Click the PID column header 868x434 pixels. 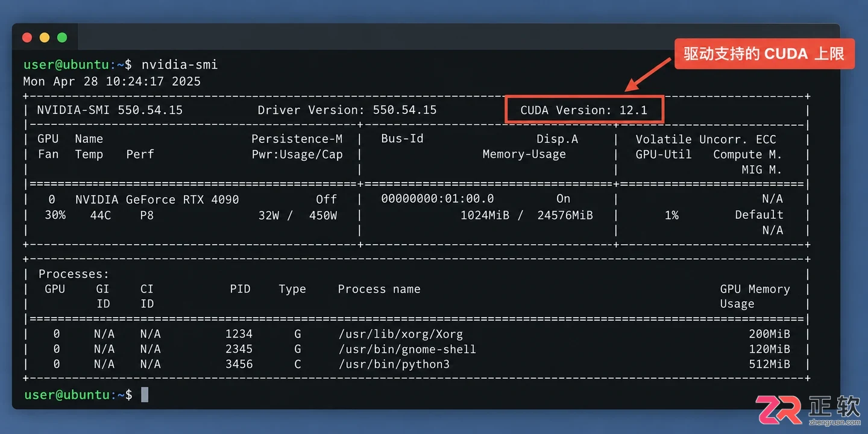(240, 289)
